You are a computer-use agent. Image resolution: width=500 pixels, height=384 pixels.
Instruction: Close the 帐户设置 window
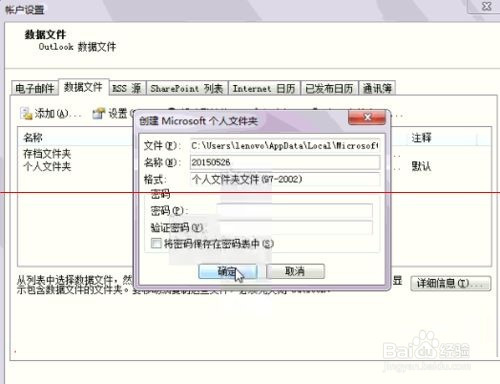point(486,6)
